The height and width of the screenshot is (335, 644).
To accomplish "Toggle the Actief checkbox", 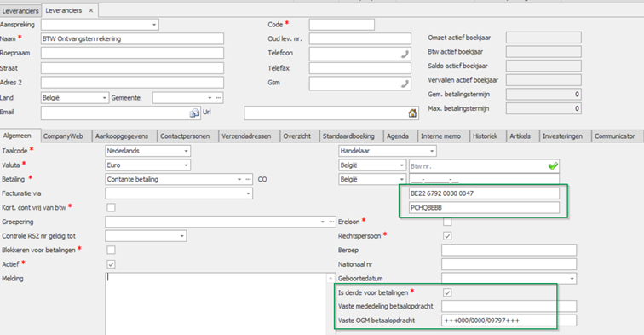I will tap(111, 264).
